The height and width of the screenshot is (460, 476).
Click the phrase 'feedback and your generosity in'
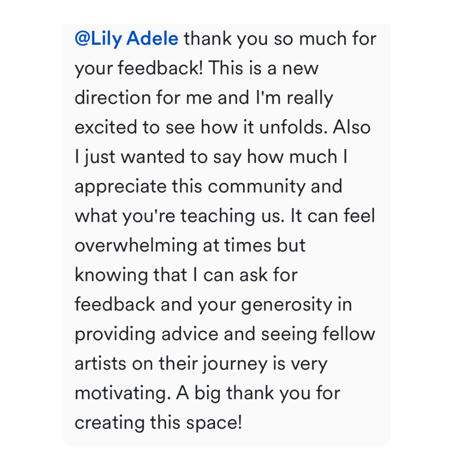(x=213, y=304)
